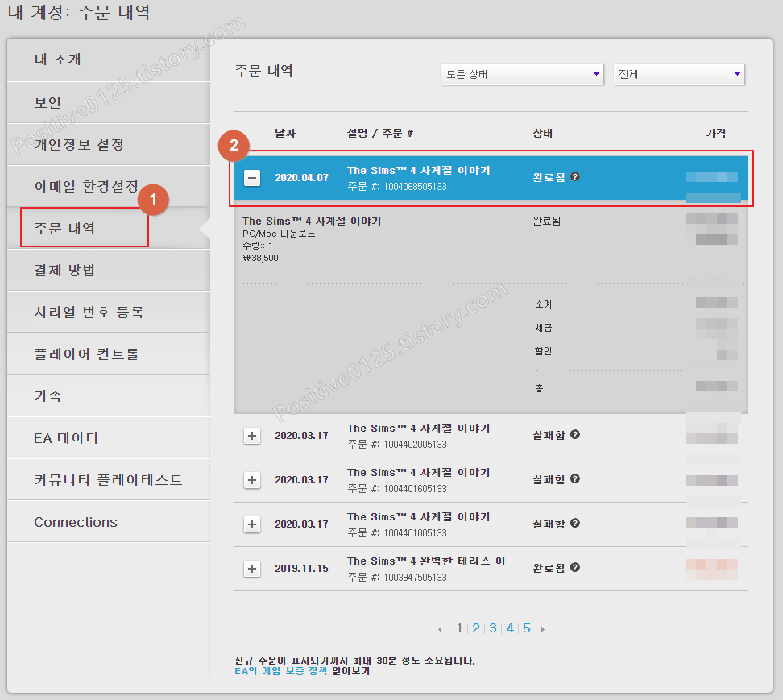783x700 pixels.
Task: Click help icon for failed order 1004401605133
Action: tap(575, 478)
